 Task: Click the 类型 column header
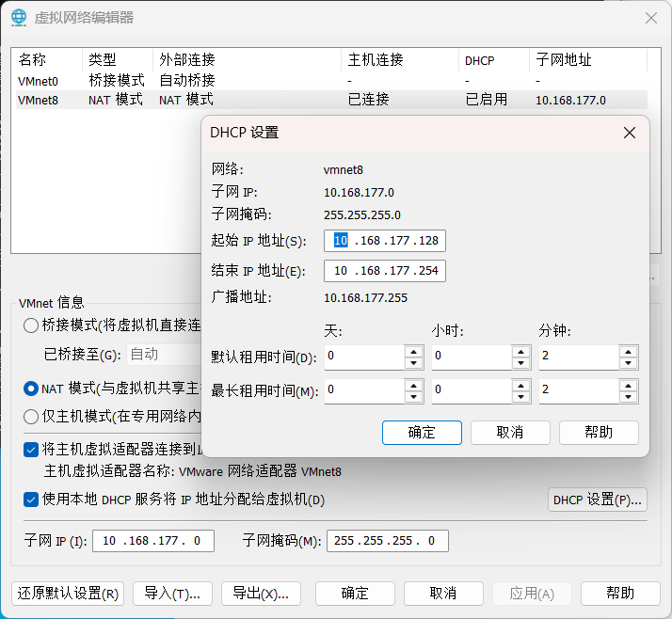pos(118,60)
